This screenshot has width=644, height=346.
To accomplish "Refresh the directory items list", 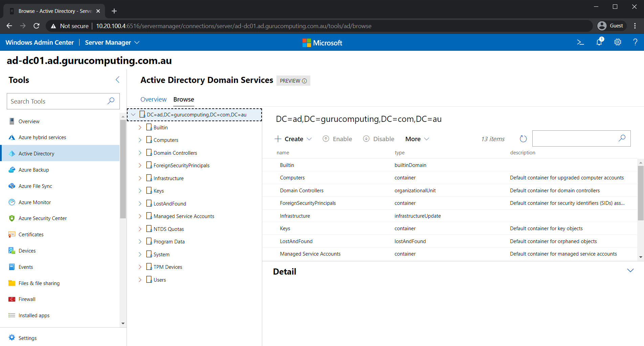I will coord(523,139).
